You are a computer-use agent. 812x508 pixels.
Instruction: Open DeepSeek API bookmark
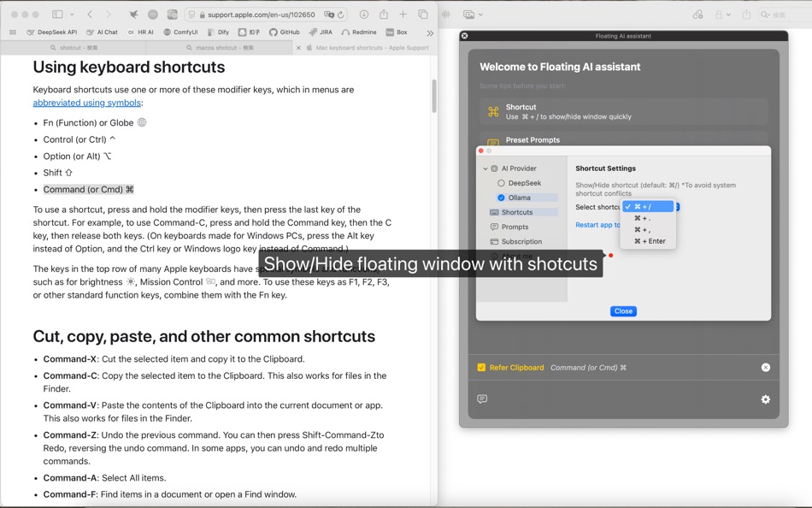(52, 32)
